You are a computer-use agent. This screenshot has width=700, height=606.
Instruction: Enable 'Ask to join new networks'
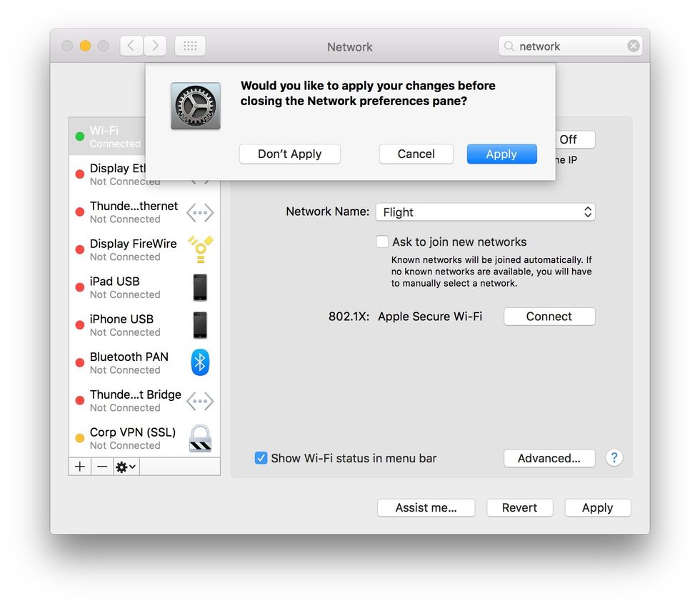(382, 242)
